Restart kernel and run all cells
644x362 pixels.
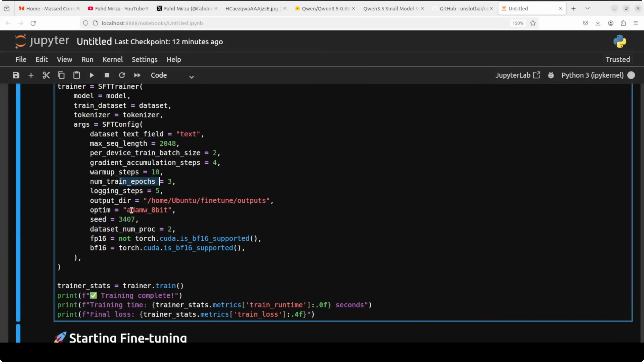[137, 75]
